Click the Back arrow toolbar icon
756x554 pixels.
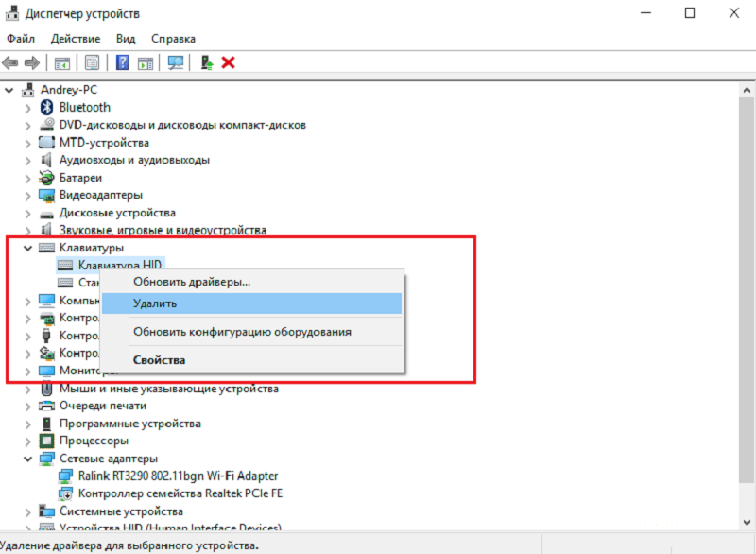[x=10, y=62]
